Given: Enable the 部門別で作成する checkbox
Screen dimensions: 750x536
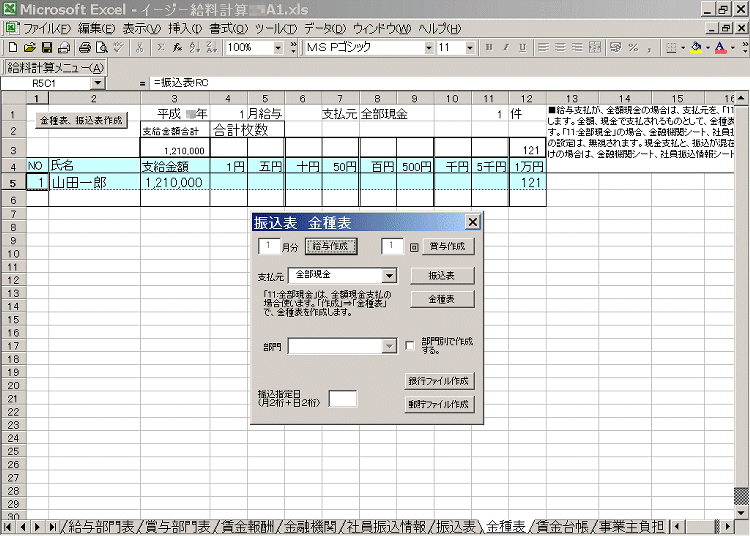Looking at the screenshot, I should coord(410,346).
